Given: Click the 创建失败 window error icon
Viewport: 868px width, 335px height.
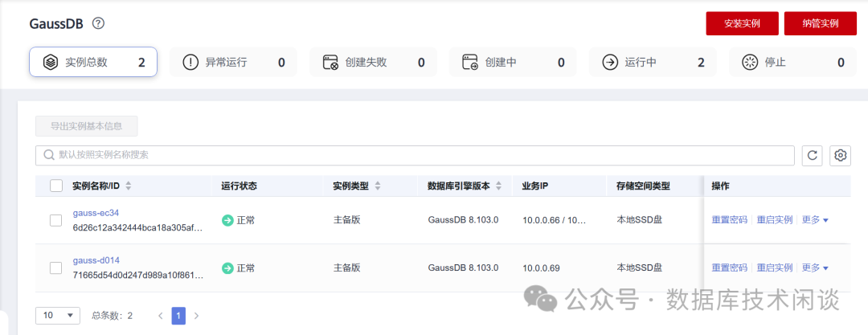Looking at the screenshot, I should click(330, 62).
